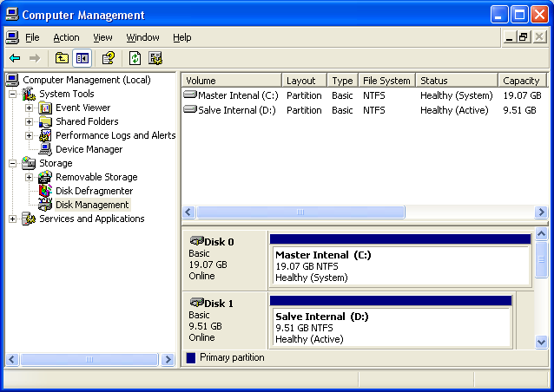Expand the Event Viewer node
The height and width of the screenshot is (392, 554).
pyautogui.click(x=29, y=108)
